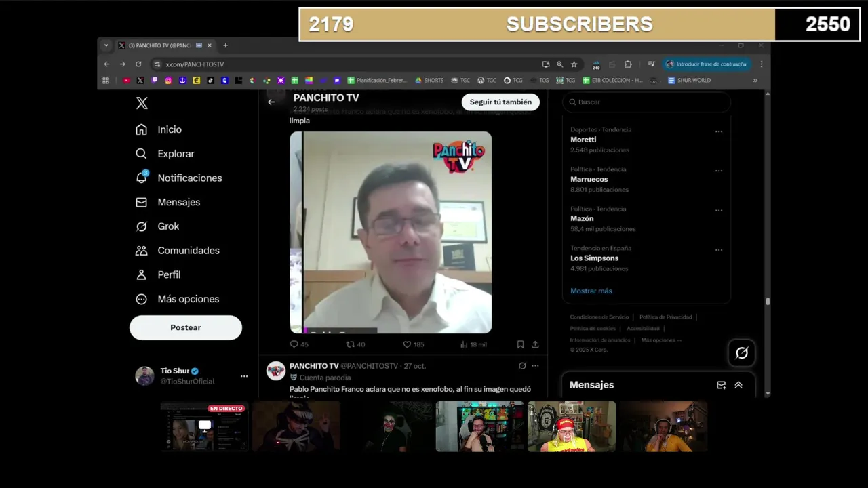Click the Buscar search field
Image resolution: width=868 pixels, height=488 pixels.
point(646,102)
